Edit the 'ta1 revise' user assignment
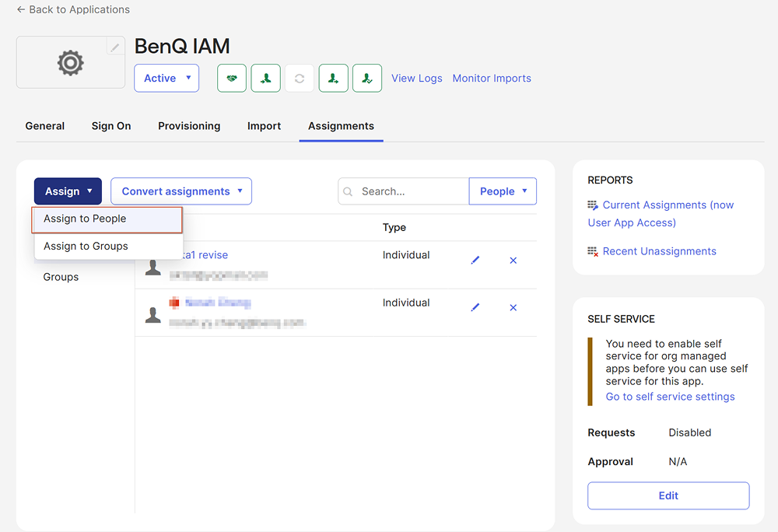Screen dimensions: 778x532 click(x=475, y=261)
